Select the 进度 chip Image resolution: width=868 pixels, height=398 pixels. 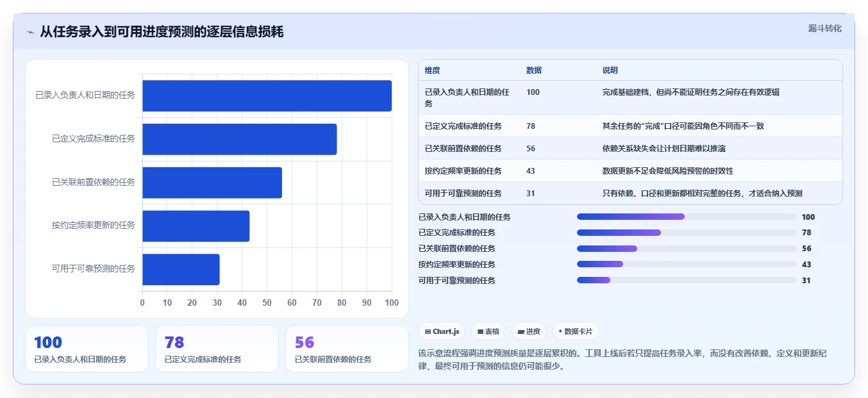click(529, 331)
